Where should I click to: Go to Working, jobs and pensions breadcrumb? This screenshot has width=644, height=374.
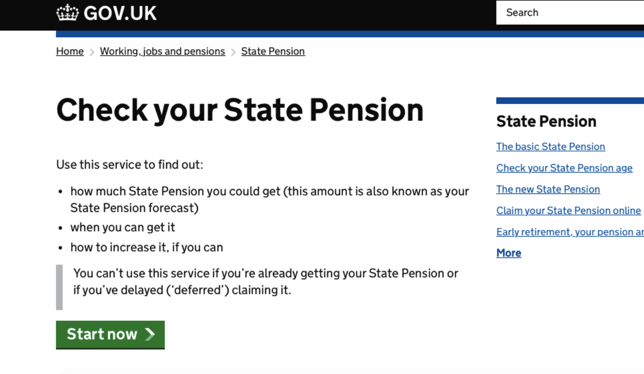pos(162,51)
